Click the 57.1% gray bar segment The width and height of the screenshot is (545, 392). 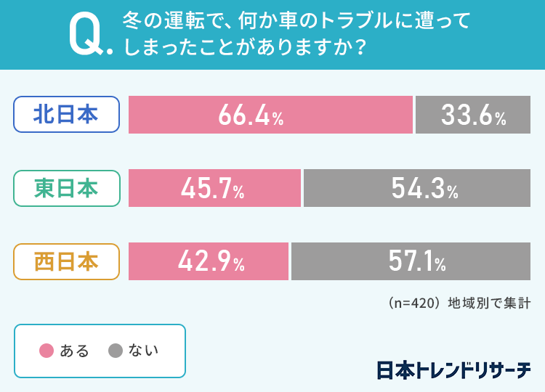[411, 261]
